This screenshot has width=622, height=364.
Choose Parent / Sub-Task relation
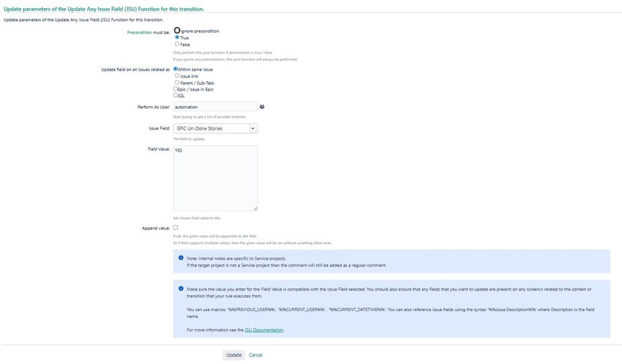[177, 82]
